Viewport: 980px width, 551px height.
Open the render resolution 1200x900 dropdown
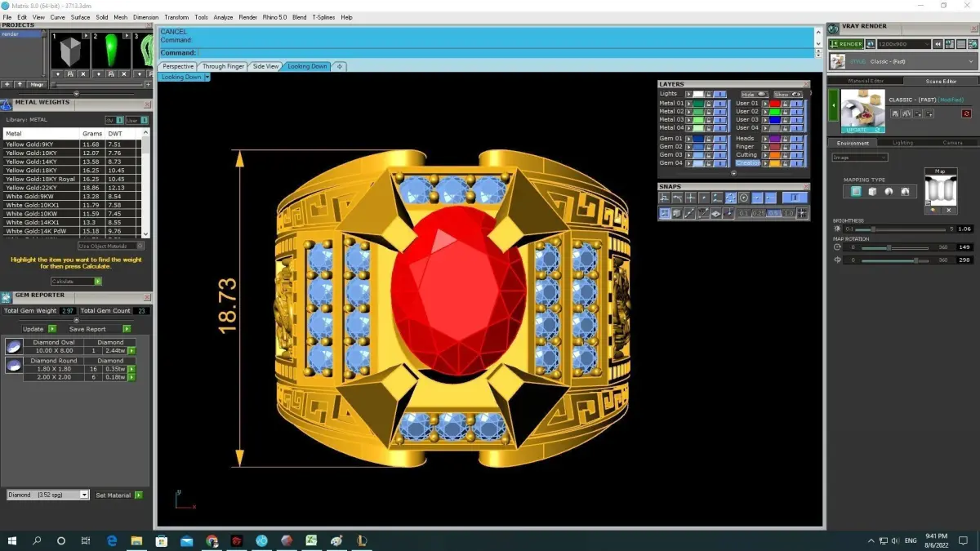point(904,44)
